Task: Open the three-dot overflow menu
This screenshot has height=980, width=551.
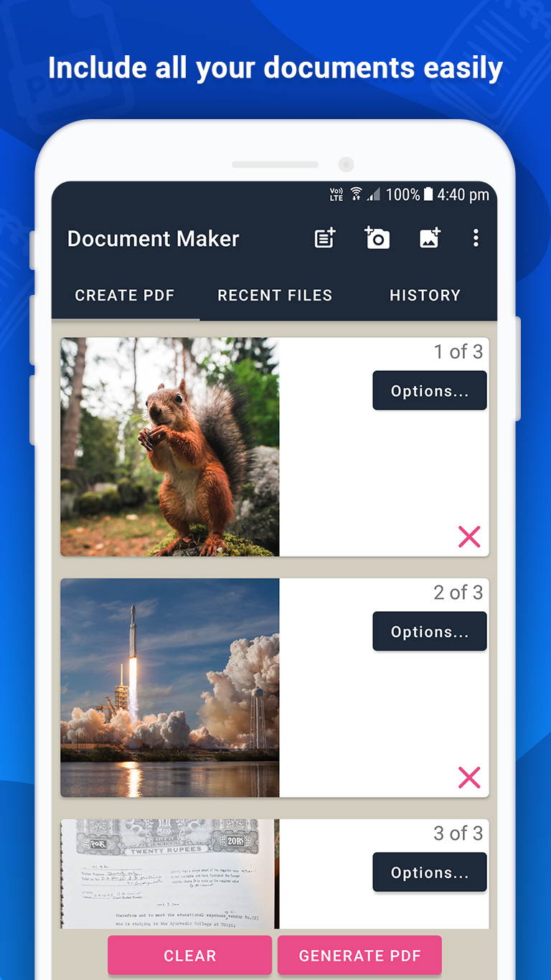Action: tap(476, 238)
